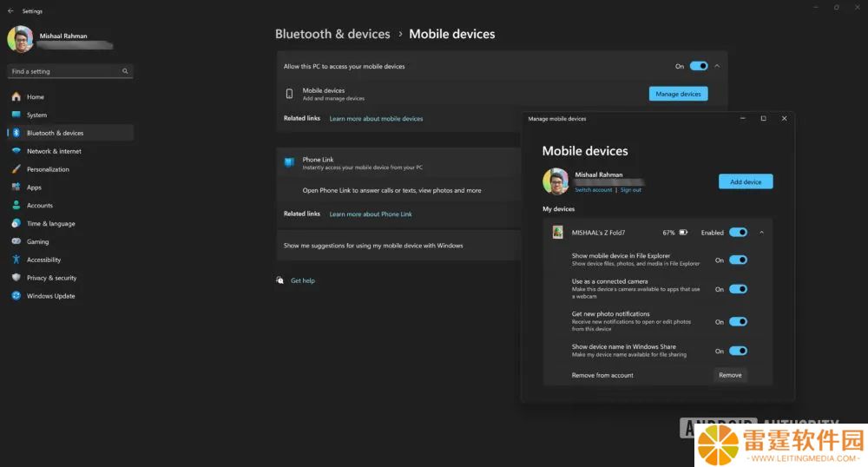Go to Windows Update settings
The image size is (868, 467).
point(70,296)
